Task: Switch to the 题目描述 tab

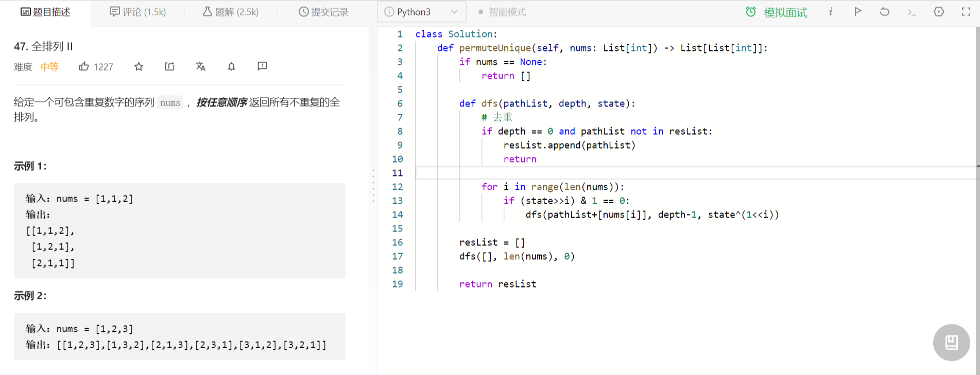Action: tap(45, 12)
